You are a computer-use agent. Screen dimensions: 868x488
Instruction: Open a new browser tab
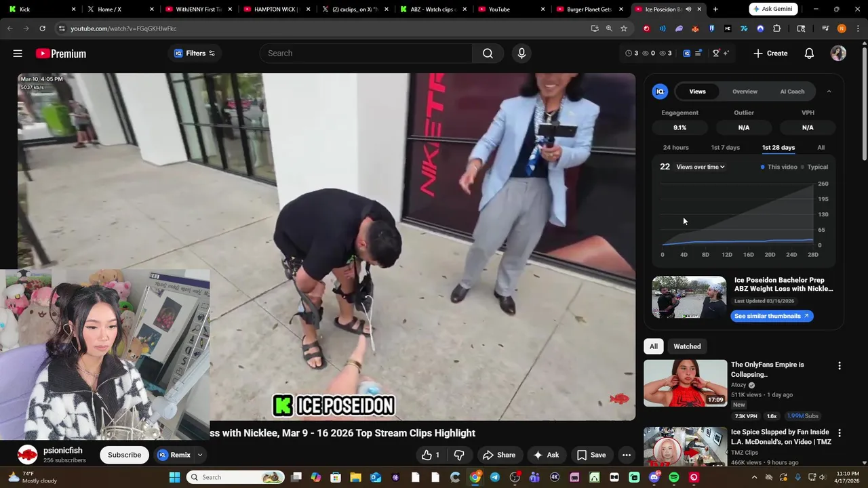click(x=715, y=9)
